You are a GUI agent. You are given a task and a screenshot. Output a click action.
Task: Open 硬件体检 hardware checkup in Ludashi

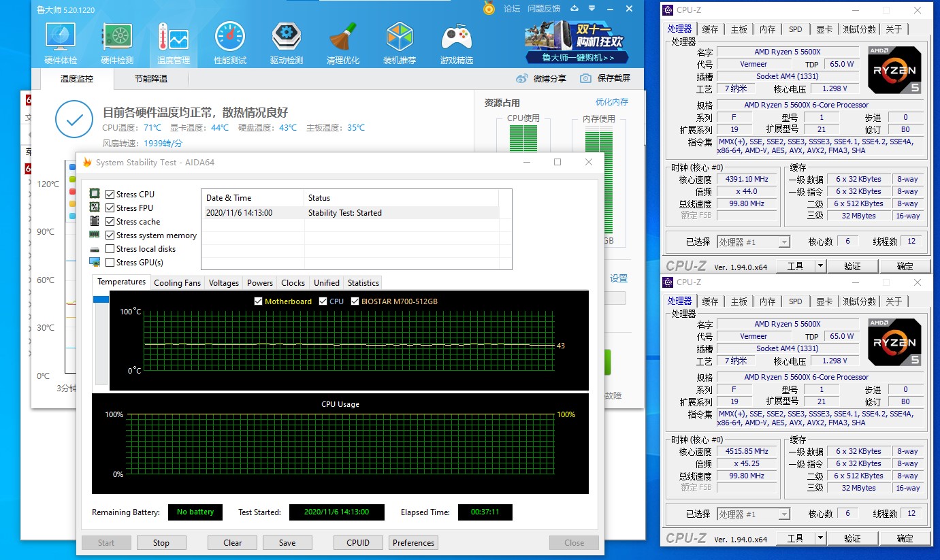pos(61,44)
